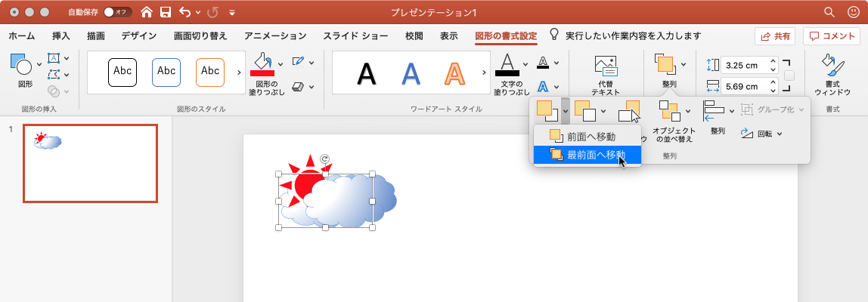
Task: Click the lightbulb tell-me icon
Action: pos(553,35)
